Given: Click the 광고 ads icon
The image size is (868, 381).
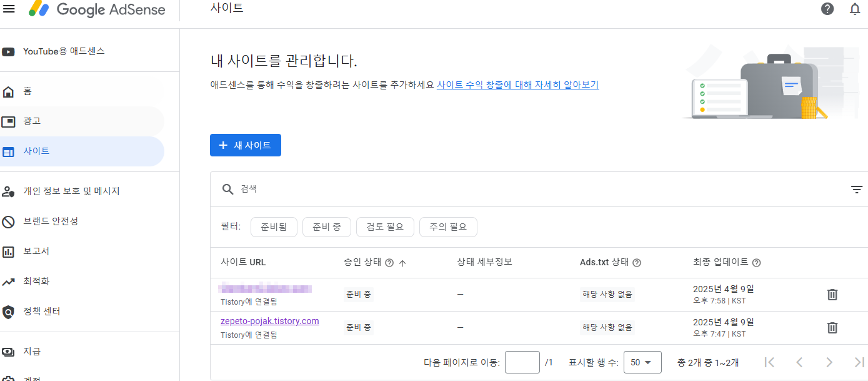Looking at the screenshot, I should pos(8,121).
